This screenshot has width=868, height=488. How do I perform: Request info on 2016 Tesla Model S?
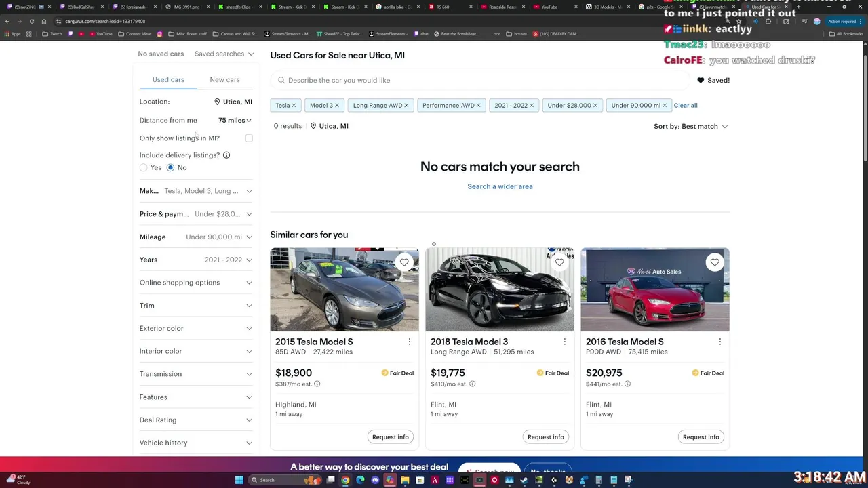[x=701, y=437]
